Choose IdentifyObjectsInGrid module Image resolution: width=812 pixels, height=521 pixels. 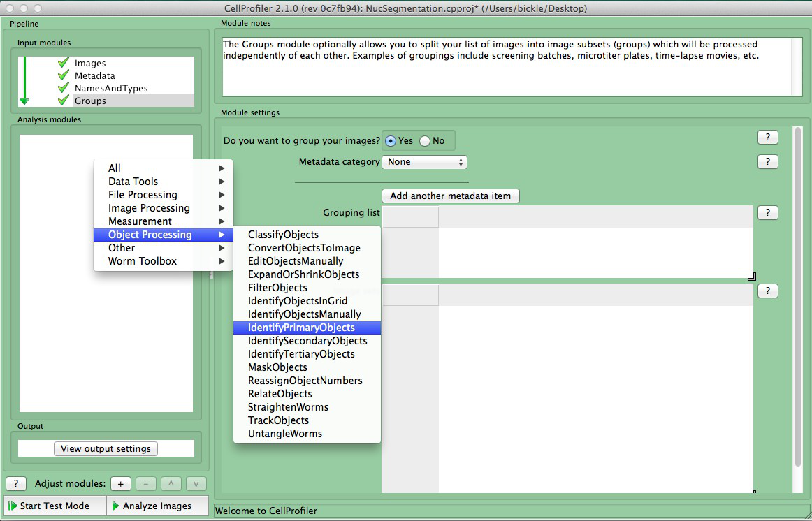(x=307, y=301)
